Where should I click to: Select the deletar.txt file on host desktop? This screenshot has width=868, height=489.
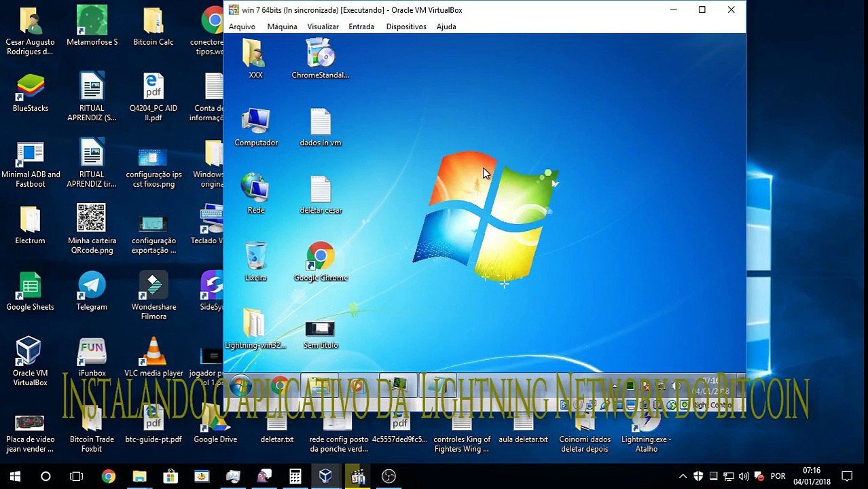click(277, 428)
